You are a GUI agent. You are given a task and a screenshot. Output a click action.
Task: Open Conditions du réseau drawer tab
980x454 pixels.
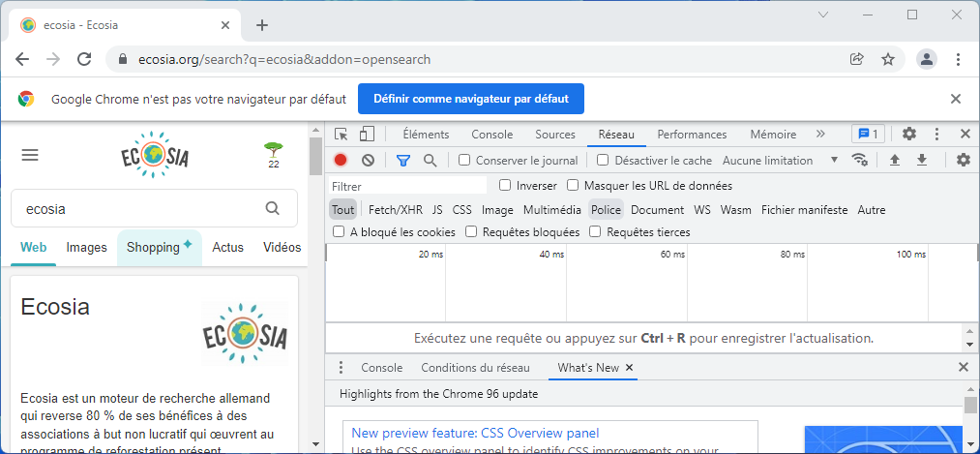[x=475, y=368]
